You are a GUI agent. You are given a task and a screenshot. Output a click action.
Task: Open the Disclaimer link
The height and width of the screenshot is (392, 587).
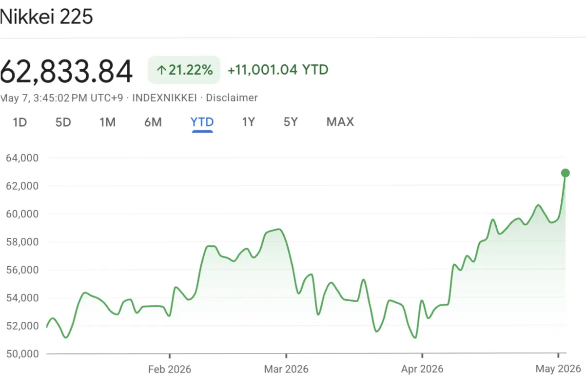232,98
